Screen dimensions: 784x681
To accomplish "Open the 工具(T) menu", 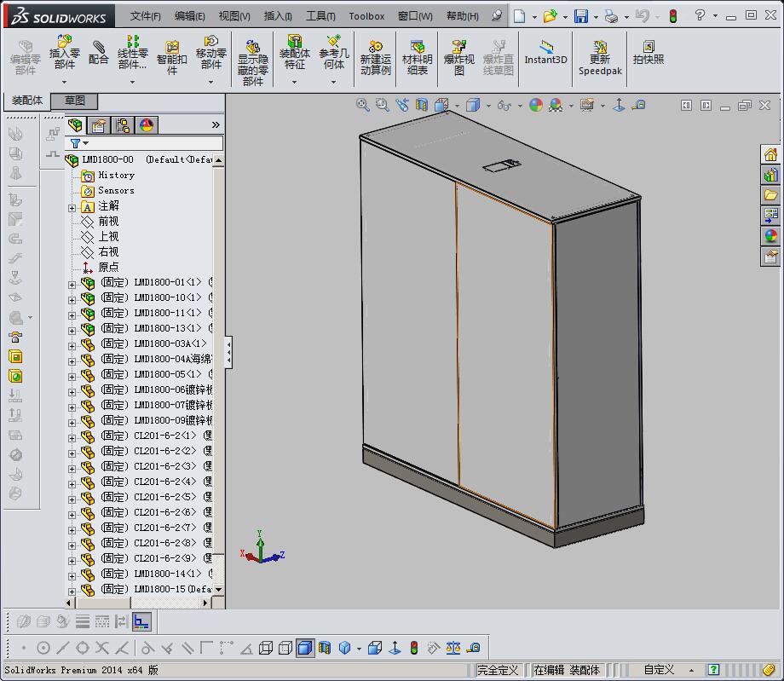I will [x=320, y=16].
